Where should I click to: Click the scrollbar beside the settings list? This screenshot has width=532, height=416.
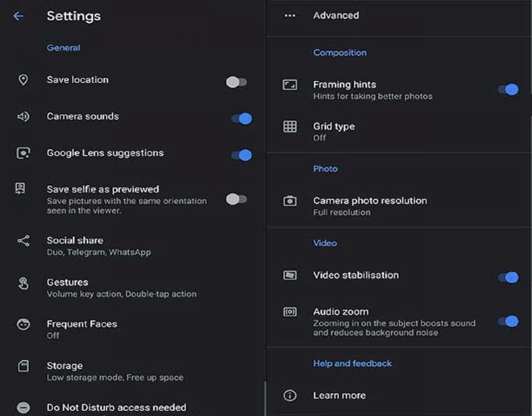point(265,399)
